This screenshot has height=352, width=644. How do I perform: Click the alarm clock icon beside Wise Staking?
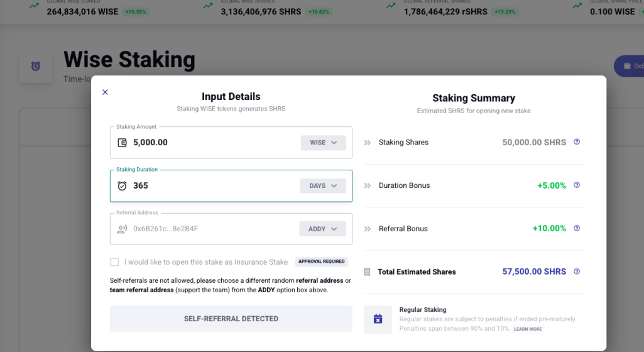(x=36, y=66)
